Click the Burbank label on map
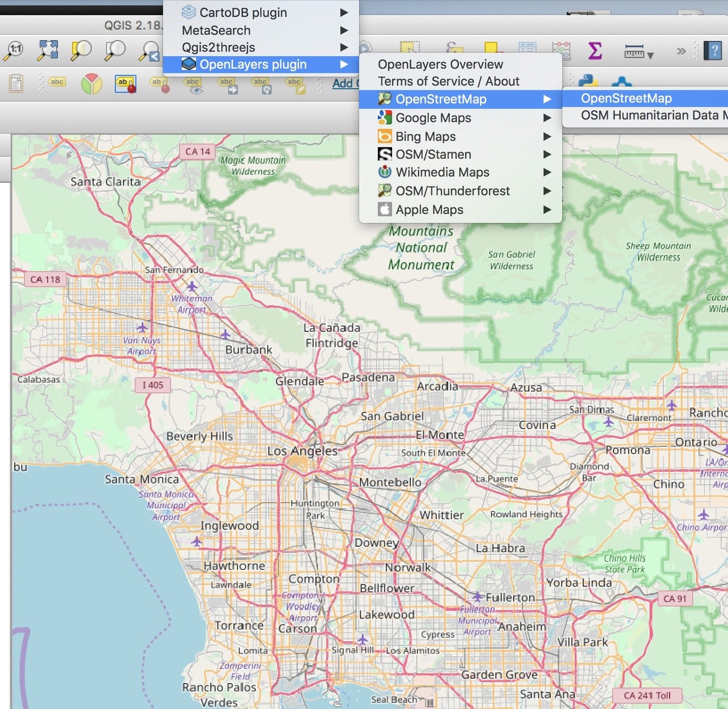728x709 pixels. pos(249,349)
